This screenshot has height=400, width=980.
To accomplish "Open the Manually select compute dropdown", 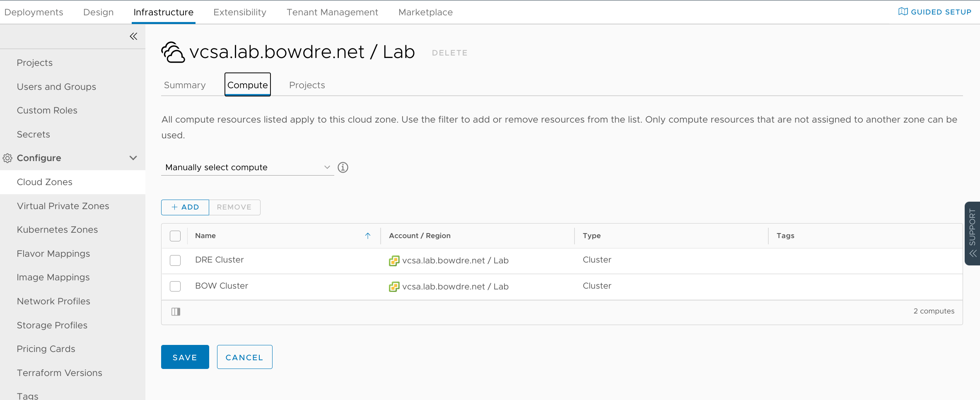I will (247, 167).
